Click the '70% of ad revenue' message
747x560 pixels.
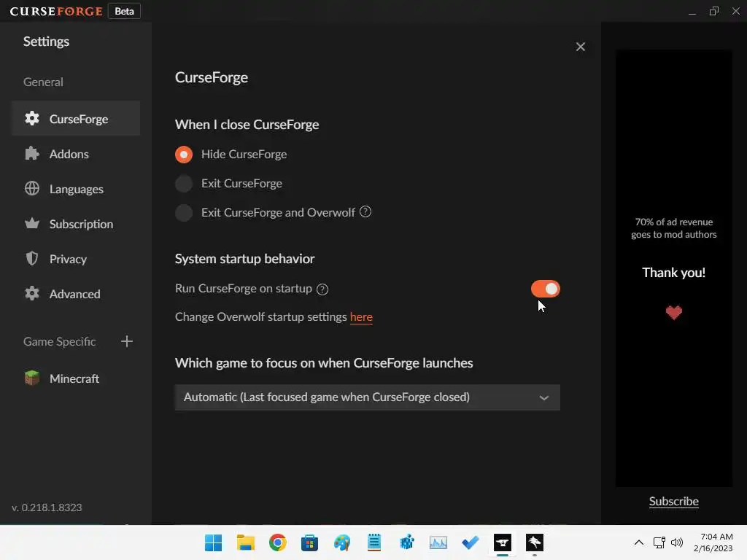pos(673,228)
